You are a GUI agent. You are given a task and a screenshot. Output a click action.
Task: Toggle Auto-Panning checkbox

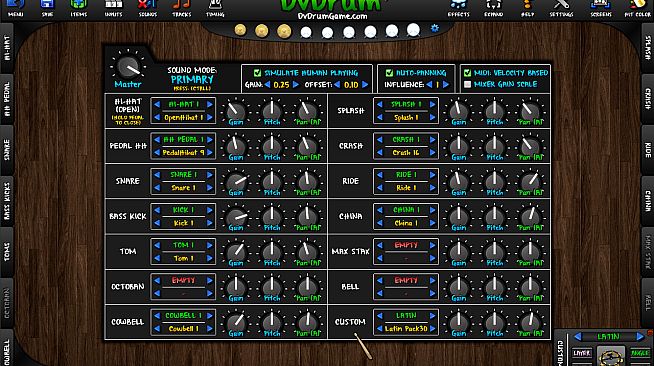tap(389, 73)
